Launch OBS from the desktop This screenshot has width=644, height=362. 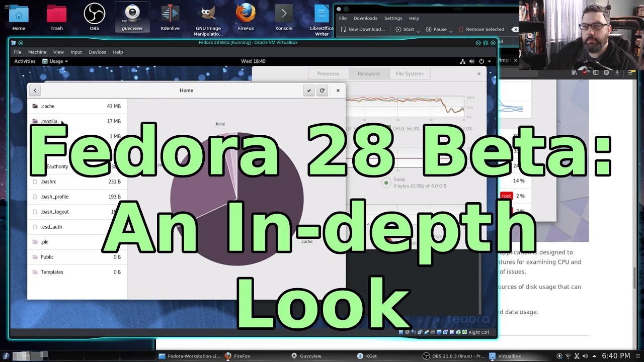[x=94, y=18]
